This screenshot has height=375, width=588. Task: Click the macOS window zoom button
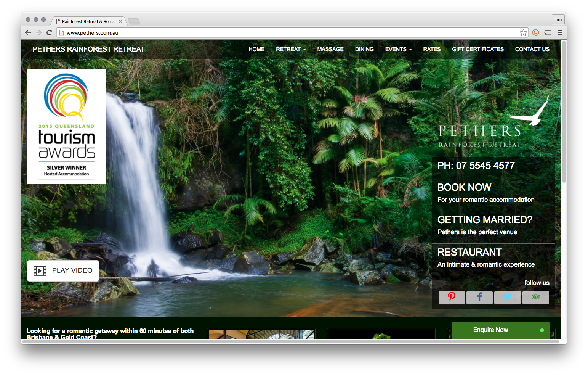(x=43, y=19)
